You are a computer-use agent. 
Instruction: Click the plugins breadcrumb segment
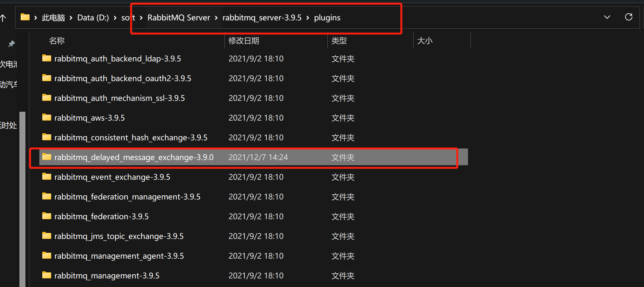pyautogui.click(x=327, y=18)
